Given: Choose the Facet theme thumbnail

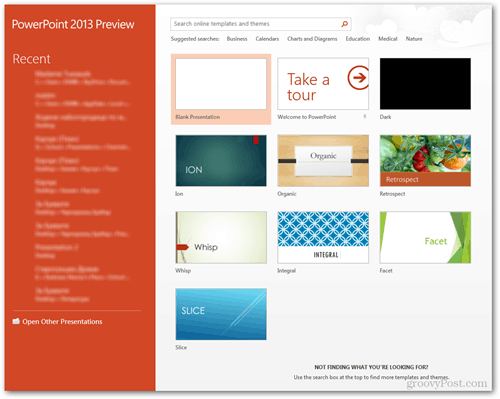Looking at the screenshot, I should coord(425,237).
